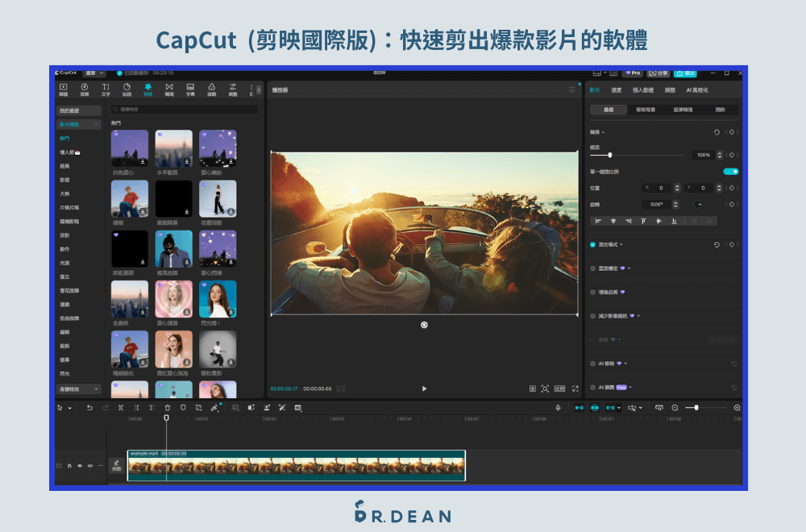The width and height of the screenshot is (806, 532).
Task: Click the rotation dial knob
Action: (698, 205)
